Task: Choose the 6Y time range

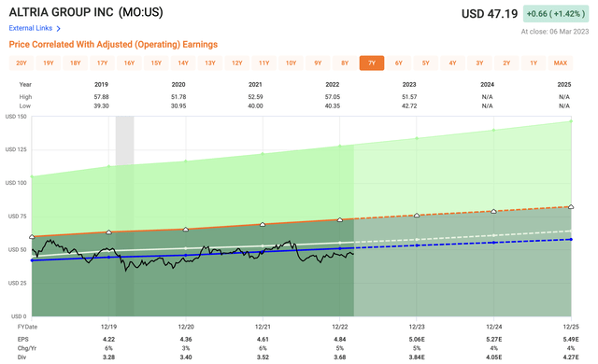Action: tap(399, 63)
